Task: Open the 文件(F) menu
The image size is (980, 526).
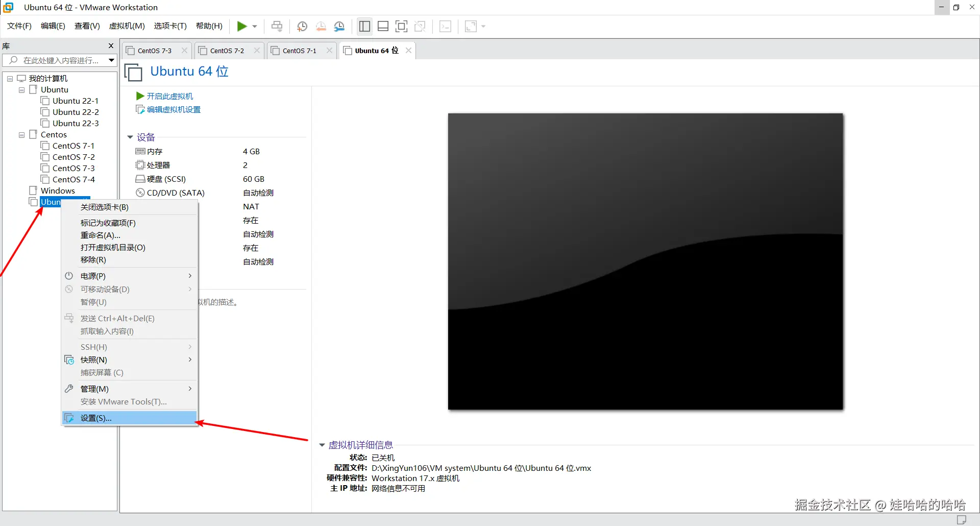Action: coord(19,26)
